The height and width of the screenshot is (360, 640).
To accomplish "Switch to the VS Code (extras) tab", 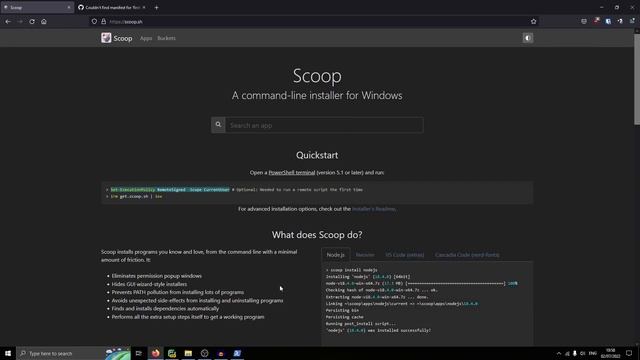I will [404, 255].
